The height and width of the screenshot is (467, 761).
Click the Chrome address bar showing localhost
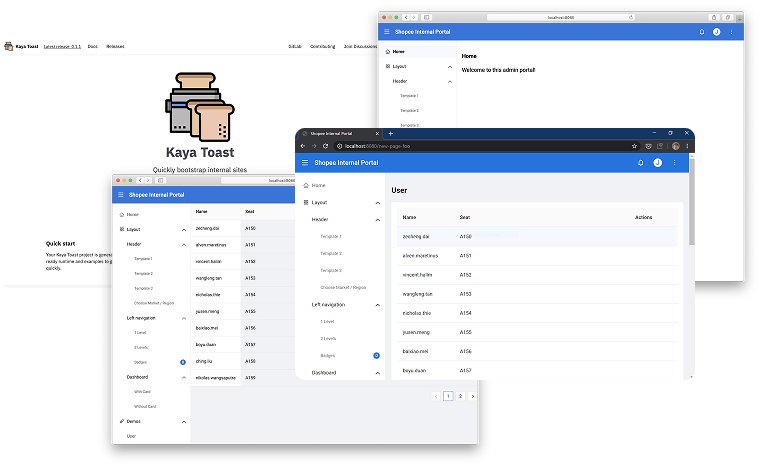coord(486,146)
